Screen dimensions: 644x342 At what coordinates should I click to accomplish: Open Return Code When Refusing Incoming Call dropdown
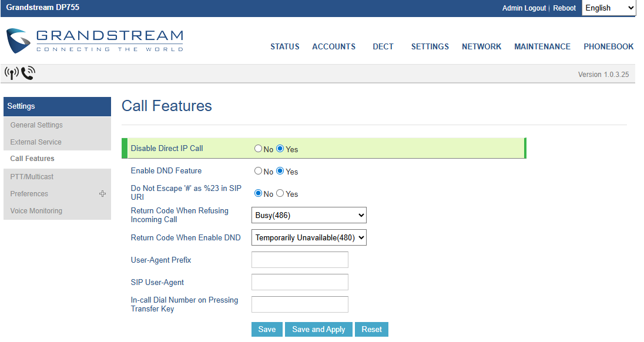(x=308, y=215)
